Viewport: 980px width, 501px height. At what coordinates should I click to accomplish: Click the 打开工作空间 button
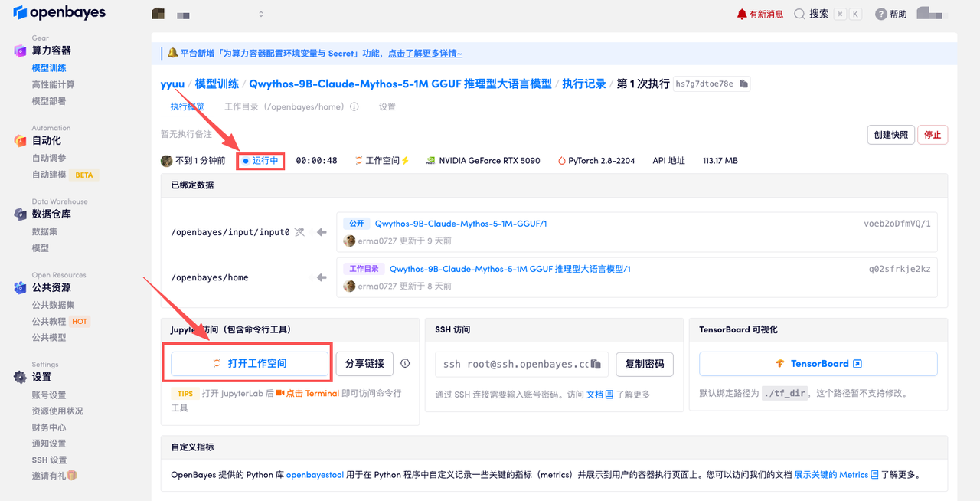click(250, 363)
